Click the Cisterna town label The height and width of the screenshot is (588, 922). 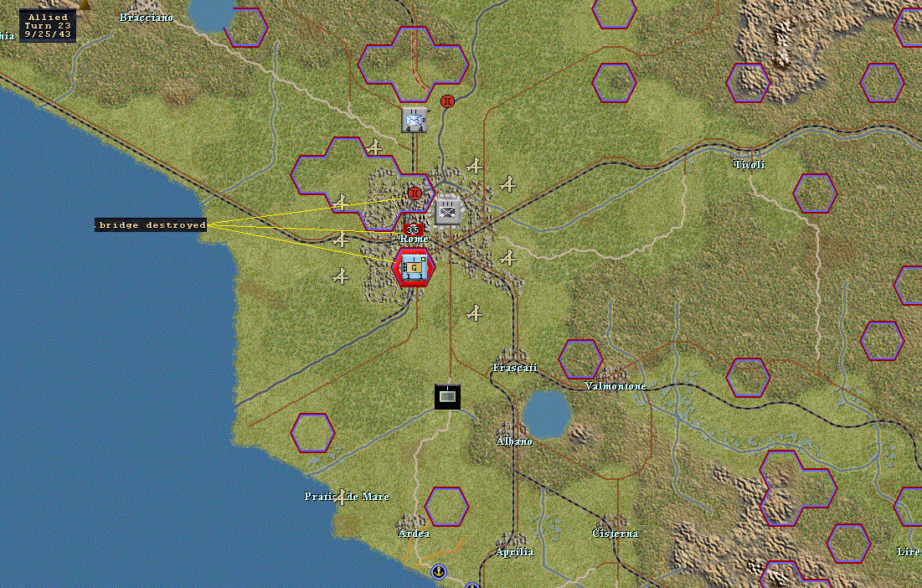coord(615,534)
